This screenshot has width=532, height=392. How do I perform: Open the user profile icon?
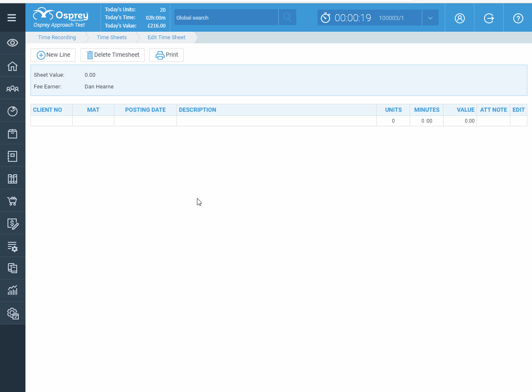pyautogui.click(x=460, y=18)
